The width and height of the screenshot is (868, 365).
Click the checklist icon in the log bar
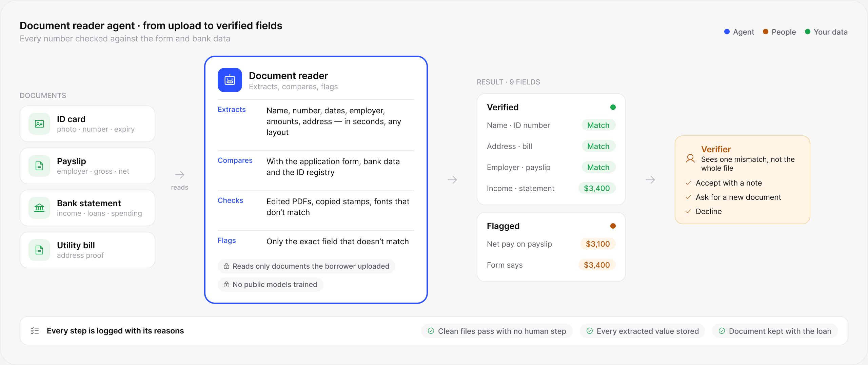[x=35, y=331]
